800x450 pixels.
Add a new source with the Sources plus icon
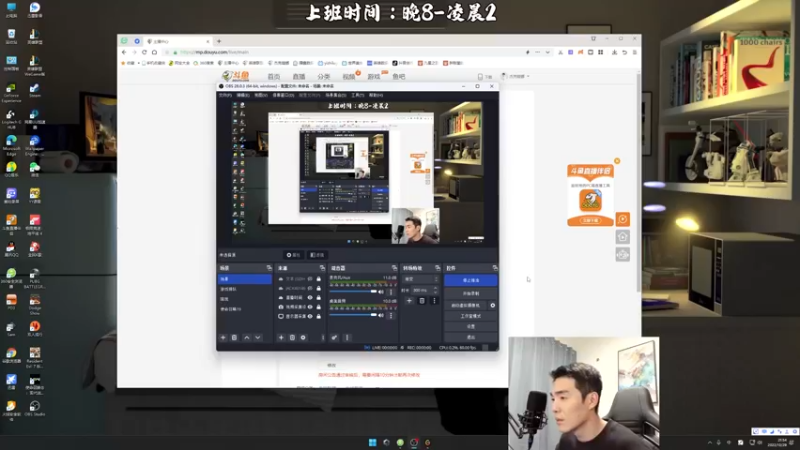pos(281,338)
